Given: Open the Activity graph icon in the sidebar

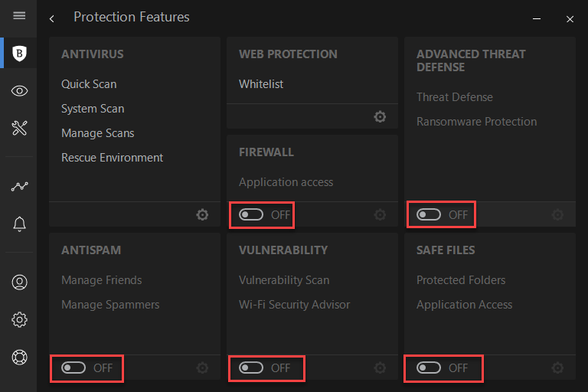Looking at the screenshot, I should pos(19,186).
